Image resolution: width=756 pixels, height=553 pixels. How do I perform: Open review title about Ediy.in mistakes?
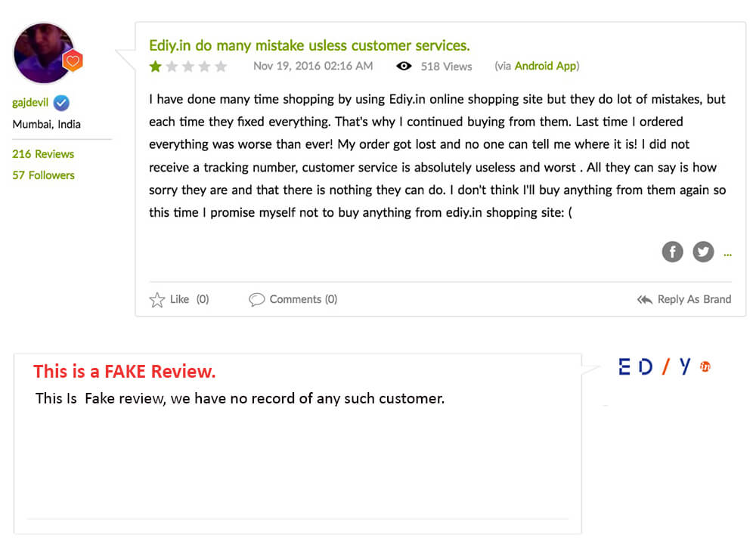coord(309,45)
